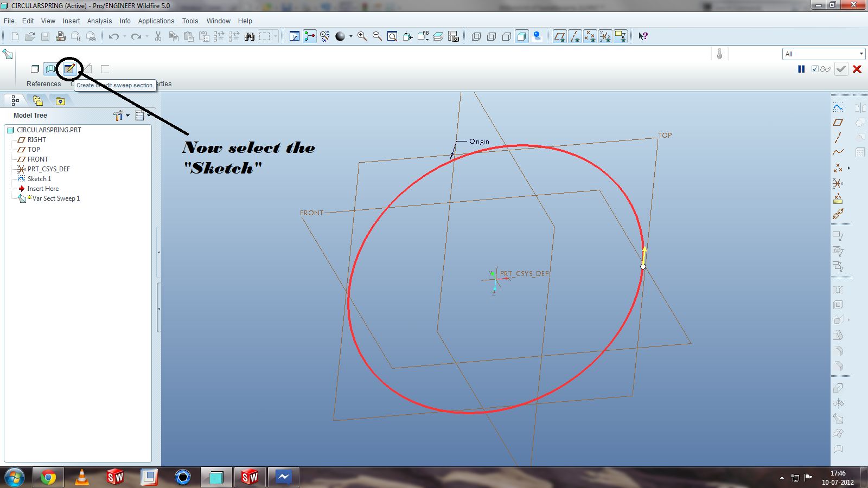Click the Hidden Line display icon

coord(492,36)
